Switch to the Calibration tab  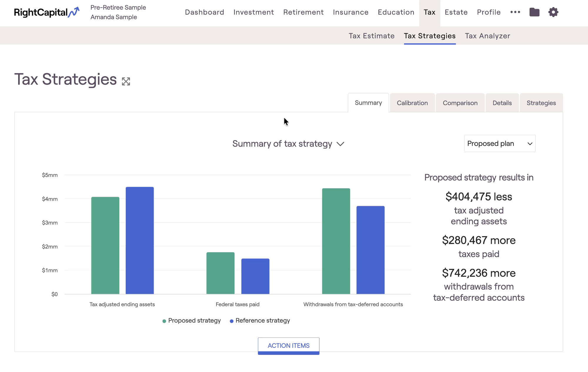[412, 103]
